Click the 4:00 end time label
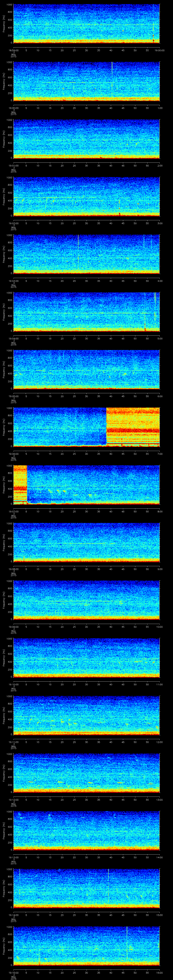This screenshot has width=173, height=980. click(x=160, y=281)
